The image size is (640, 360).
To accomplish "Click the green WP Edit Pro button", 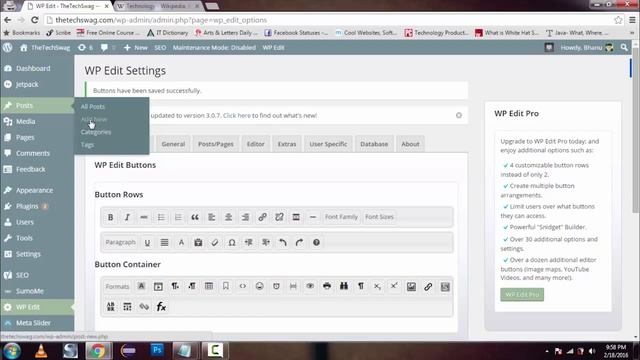I will (x=522, y=294).
